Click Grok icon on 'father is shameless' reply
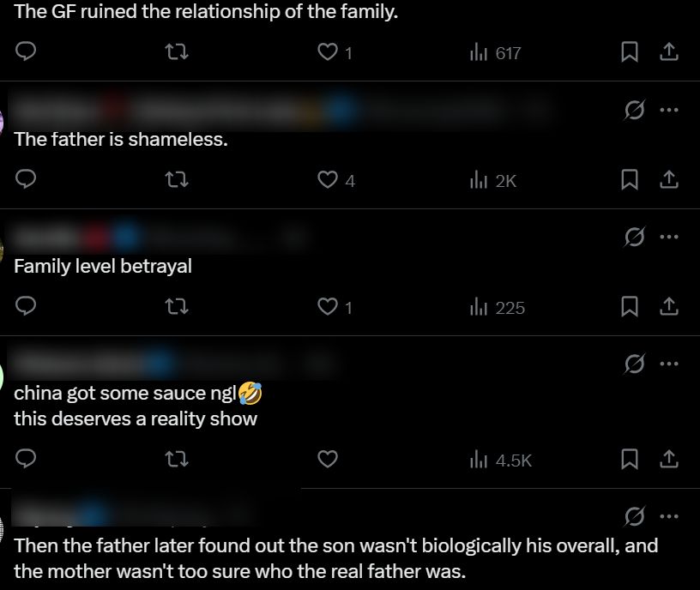Viewport: 700px width, 590px height. pos(635,110)
